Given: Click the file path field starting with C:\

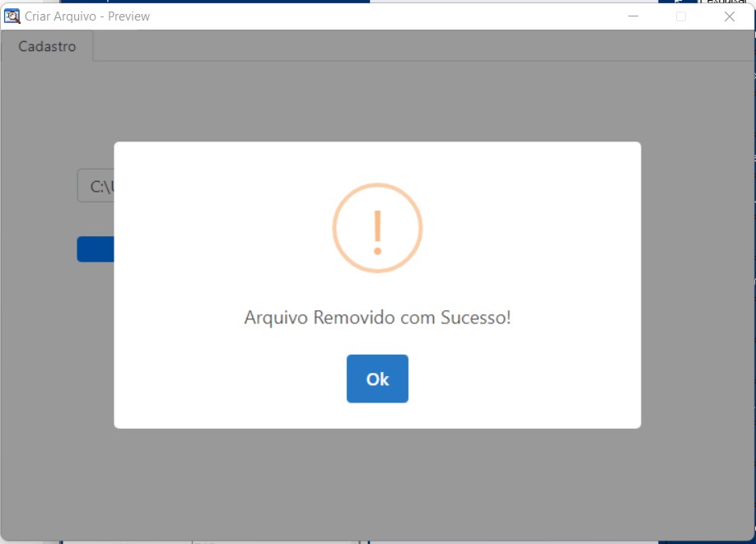Looking at the screenshot, I should tap(96, 187).
